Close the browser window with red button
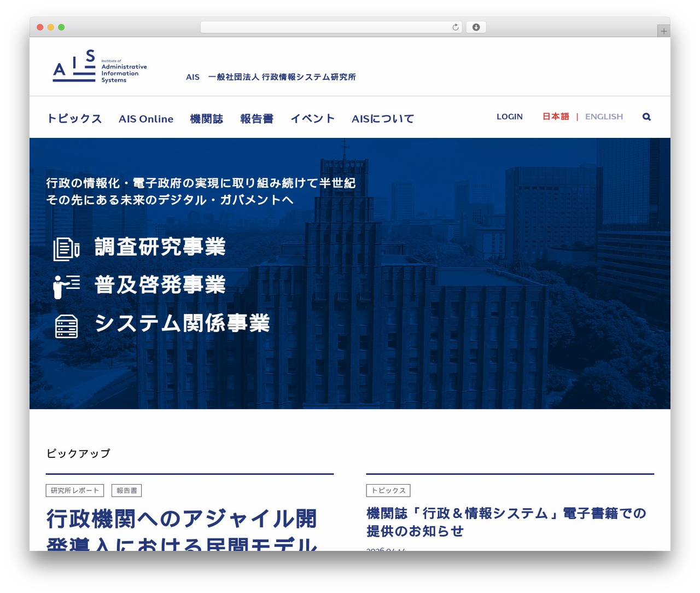Viewport: 700px width, 593px height. [x=40, y=27]
